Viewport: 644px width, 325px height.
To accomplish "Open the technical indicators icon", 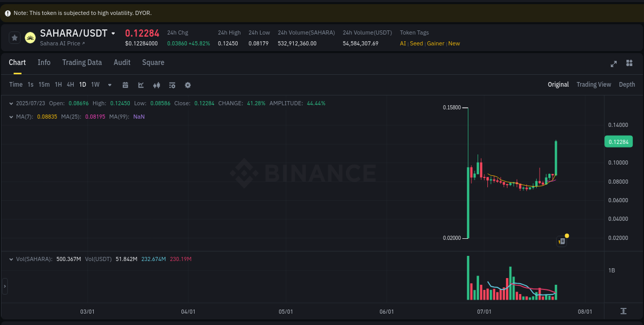I will [x=172, y=85].
